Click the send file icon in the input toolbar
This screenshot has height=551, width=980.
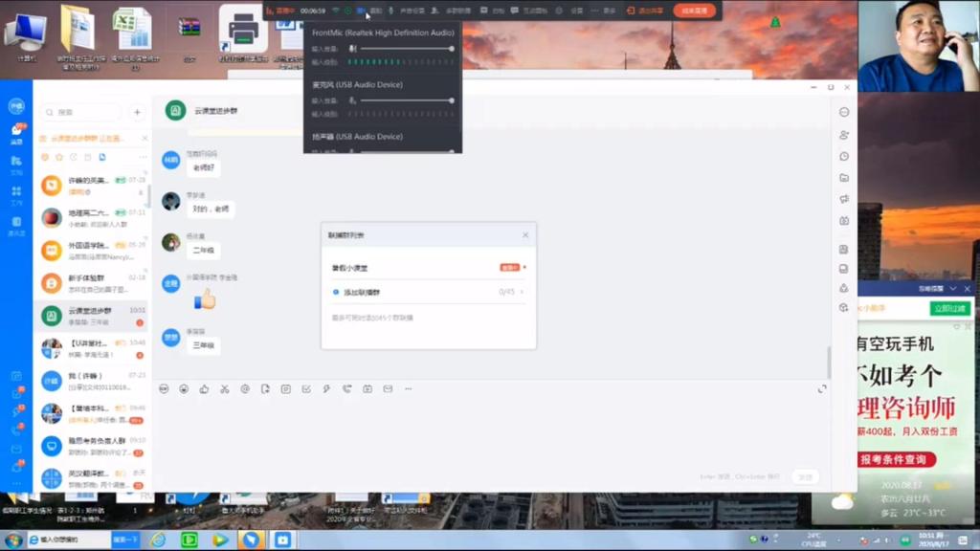266,388
